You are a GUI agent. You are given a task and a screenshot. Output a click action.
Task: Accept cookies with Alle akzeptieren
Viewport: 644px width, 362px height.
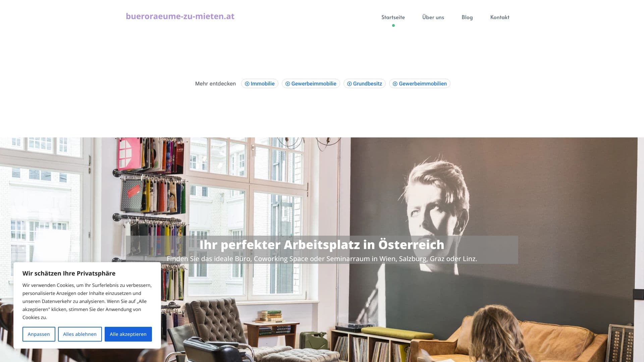click(128, 334)
